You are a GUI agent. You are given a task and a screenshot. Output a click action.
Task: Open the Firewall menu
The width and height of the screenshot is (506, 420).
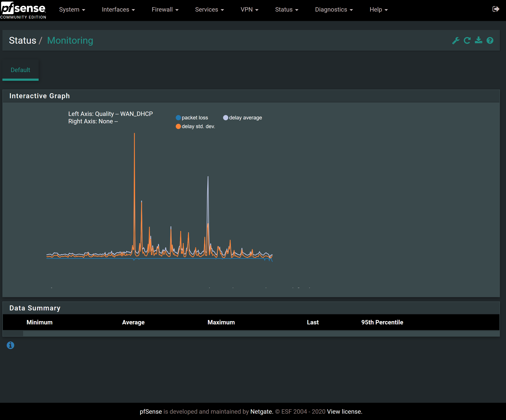click(x=165, y=10)
